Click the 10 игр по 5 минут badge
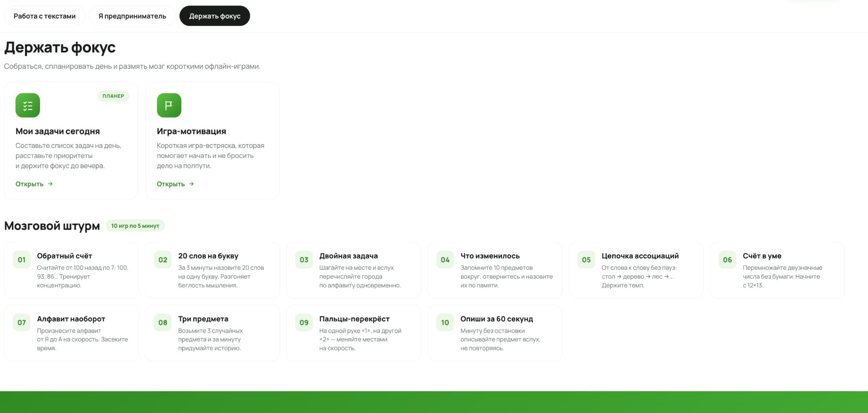 pos(135,226)
